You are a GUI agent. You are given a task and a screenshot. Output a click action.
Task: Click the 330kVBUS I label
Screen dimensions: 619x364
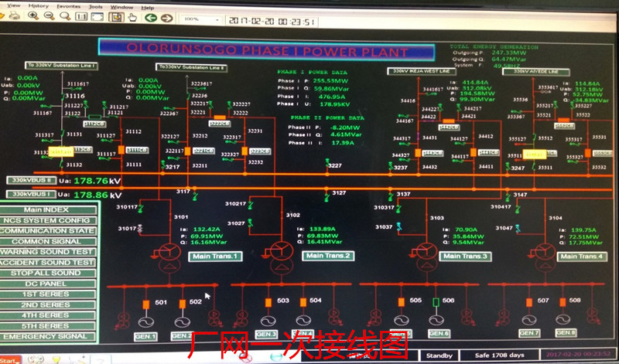31,195
